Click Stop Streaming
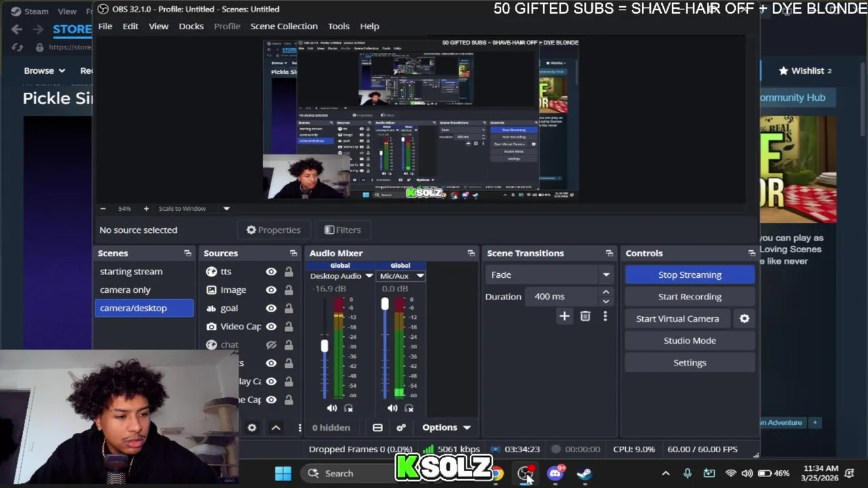 click(x=690, y=274)
